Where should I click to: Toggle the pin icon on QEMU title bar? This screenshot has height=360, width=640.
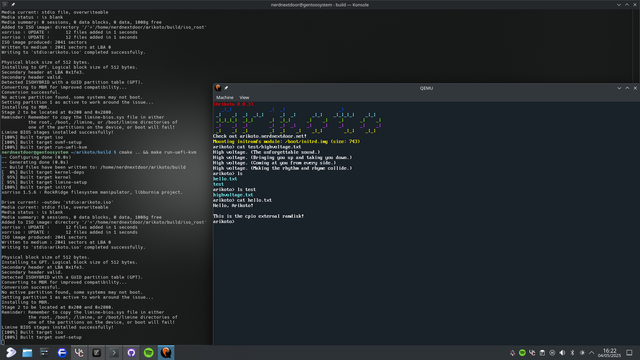226,88
